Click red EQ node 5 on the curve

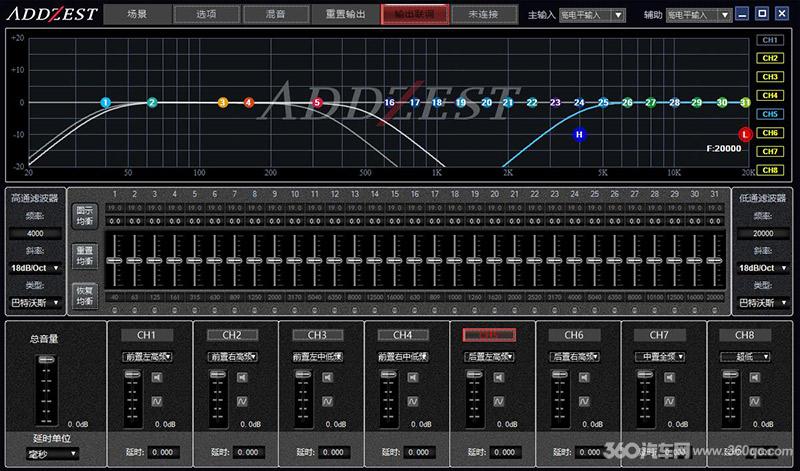coord(317,103)
